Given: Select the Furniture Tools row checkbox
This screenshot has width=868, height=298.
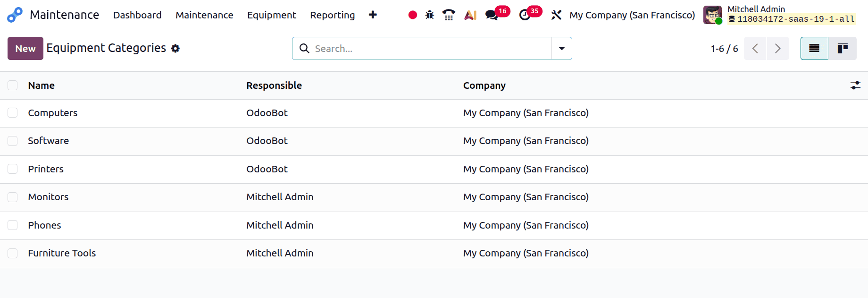Looking at the screenshot, I should (x=13, y=253).
